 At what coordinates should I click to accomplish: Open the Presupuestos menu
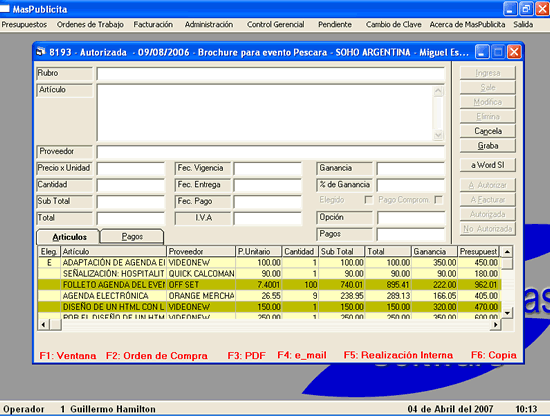(24, 25)
